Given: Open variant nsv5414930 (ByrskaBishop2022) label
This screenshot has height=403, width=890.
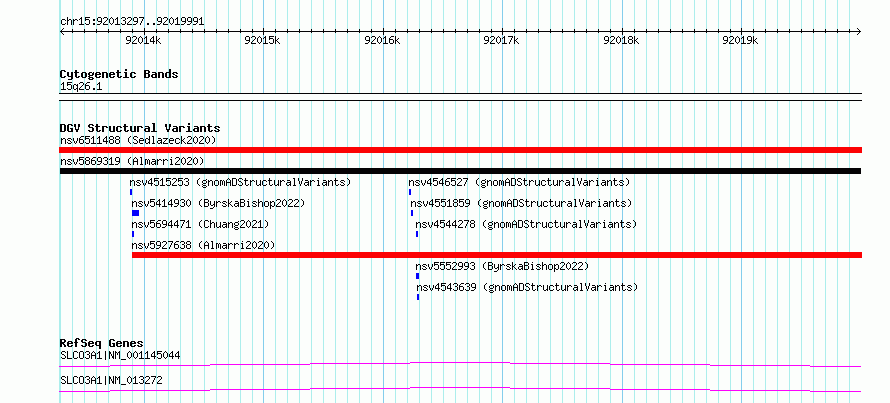Looking at the screenshot, I should pos(219,203).
